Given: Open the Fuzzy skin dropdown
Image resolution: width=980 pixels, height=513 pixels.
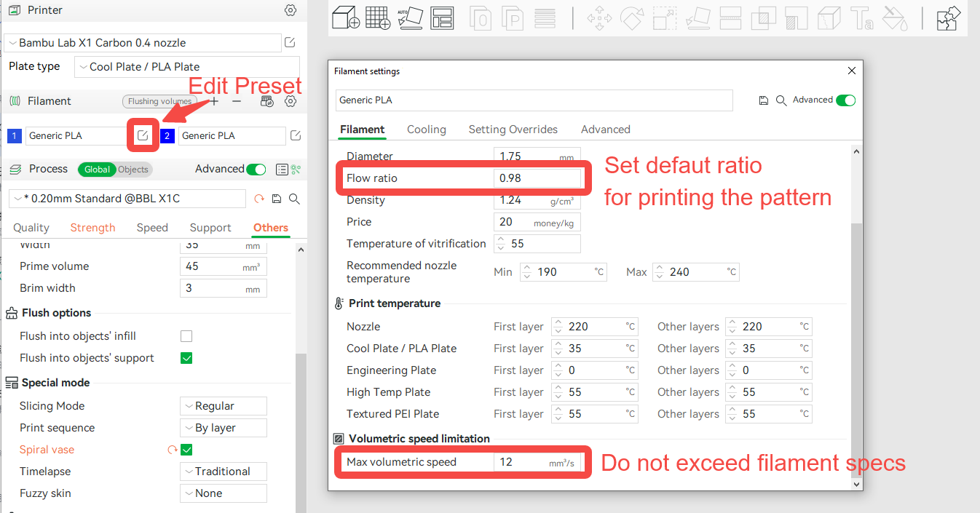Looking at the screenshot, I should pos(224,493).
